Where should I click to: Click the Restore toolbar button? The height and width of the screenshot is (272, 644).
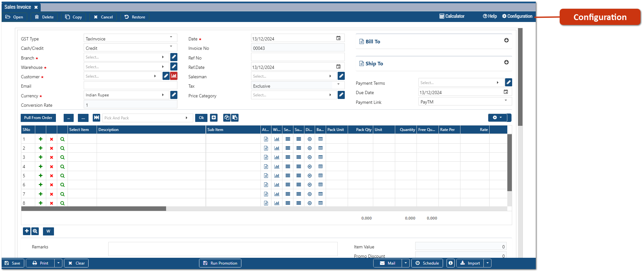135,17
